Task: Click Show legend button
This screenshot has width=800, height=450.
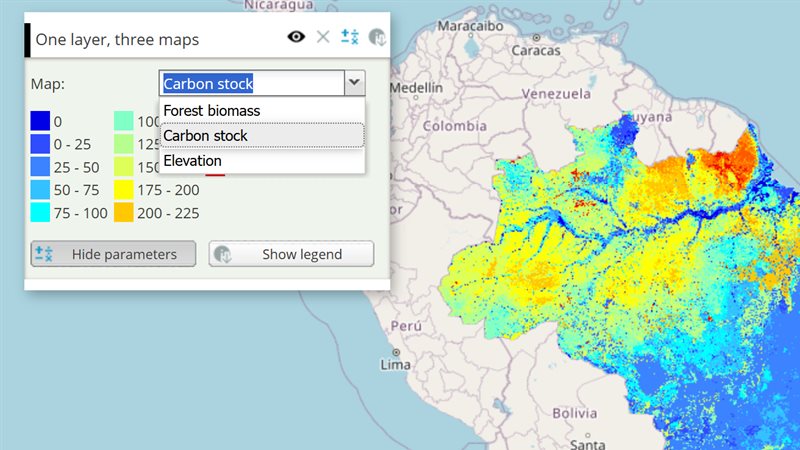Action: tap(291, 254)
